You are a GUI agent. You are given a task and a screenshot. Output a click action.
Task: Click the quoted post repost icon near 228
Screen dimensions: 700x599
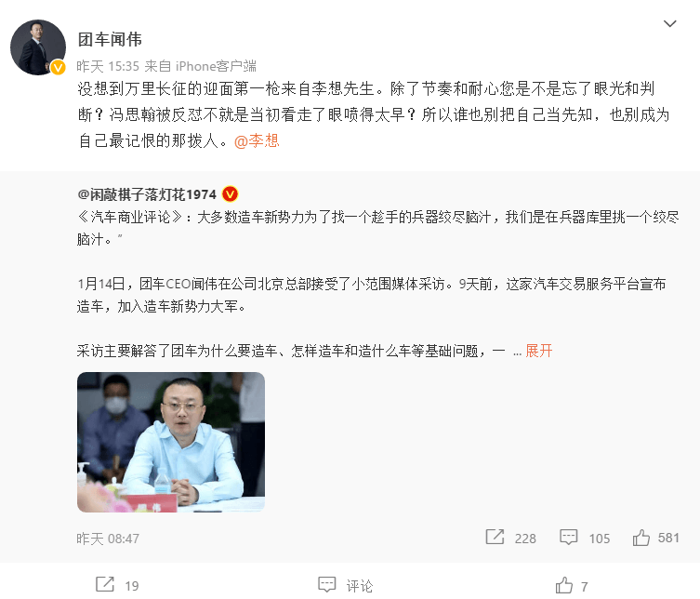(495, 537)
